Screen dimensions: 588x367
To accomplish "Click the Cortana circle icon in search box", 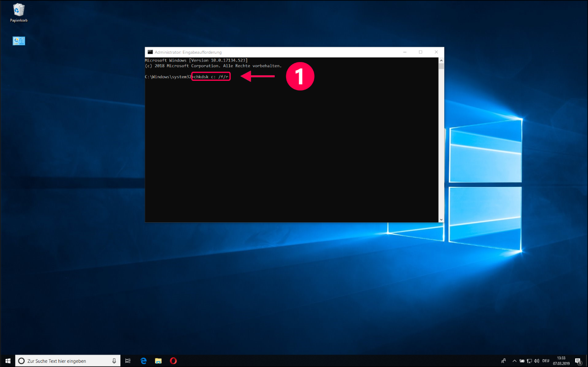I will coord(21,361).
